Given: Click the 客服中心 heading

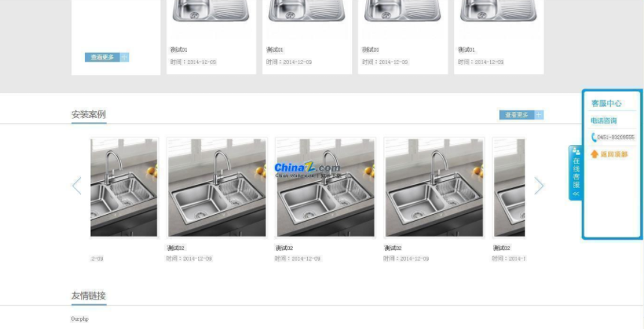Looking at the screenshot, I should coord(606,103).
